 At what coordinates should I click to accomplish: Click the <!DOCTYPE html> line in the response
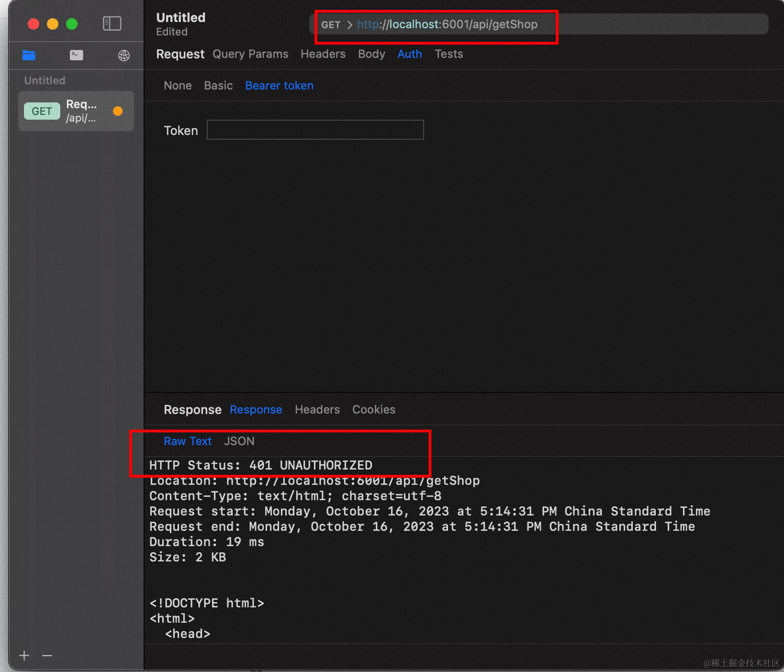(x=207, y=603)
